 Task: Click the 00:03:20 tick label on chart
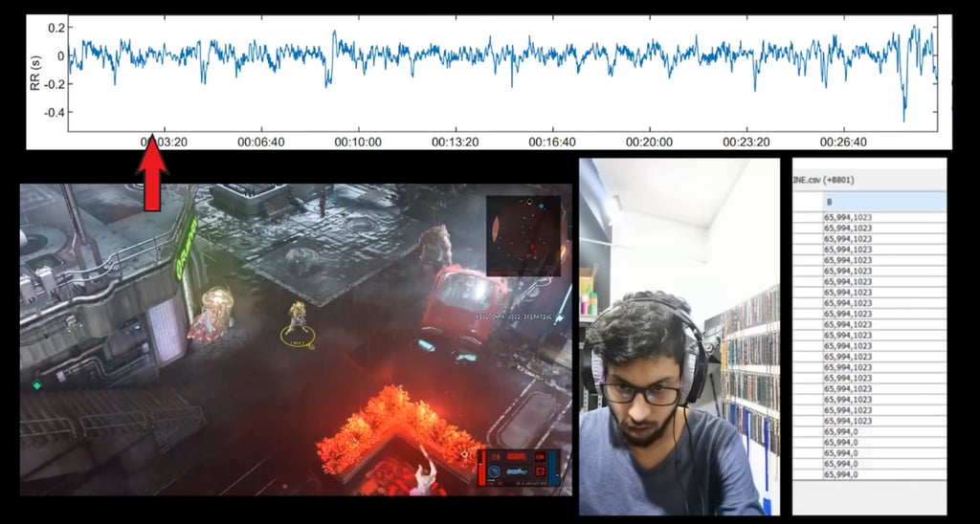coord(164,142)
